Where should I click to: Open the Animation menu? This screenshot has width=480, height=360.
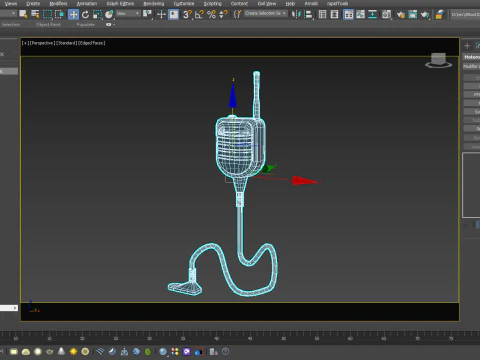click(x=87, y=4)
